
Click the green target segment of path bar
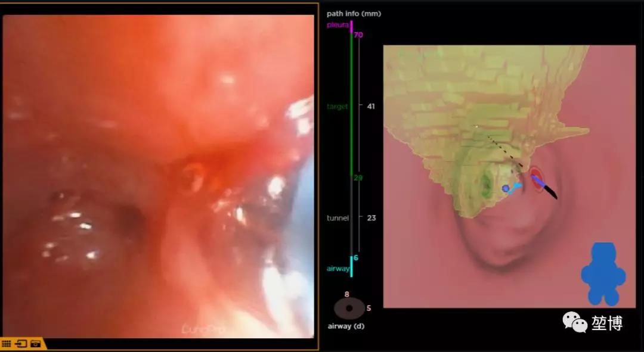click(x=352, y=107)
